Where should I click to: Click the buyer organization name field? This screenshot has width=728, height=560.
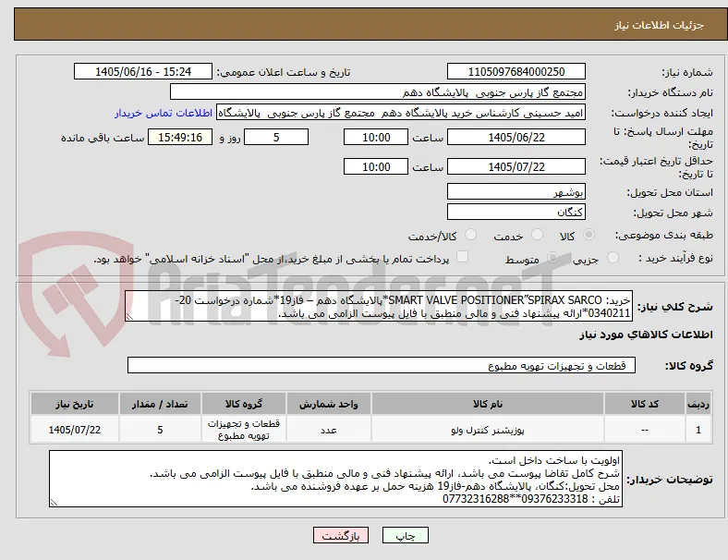pyautogui.click(x=378, y=91)
